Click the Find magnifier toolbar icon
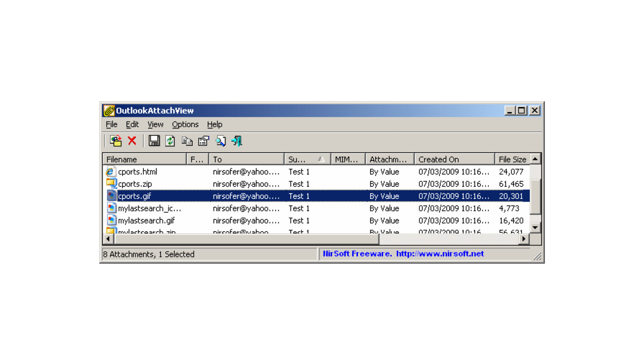Viewport: 644px width, 362px height. [220, 141]
